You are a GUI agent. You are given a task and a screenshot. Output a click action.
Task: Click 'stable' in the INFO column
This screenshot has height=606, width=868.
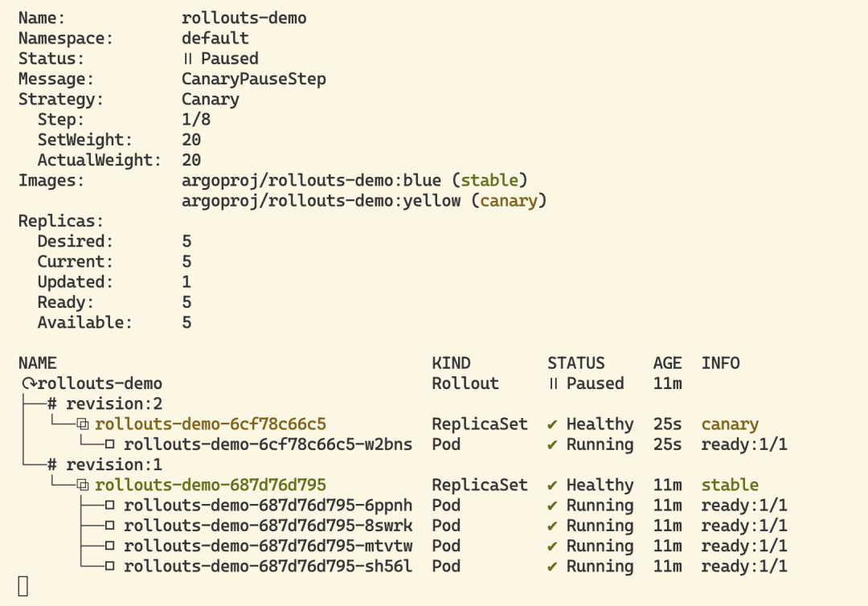pyautogui.click(x=730, y=485)
